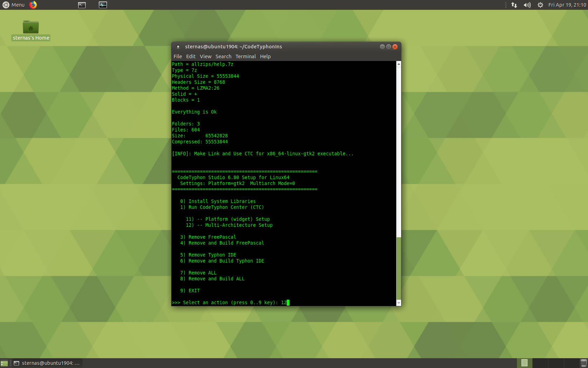Image resolution: width=588 pixels, height=368 pixels.
Task: Click '3) Remove FreePascal' line
Action: (x=208, y=237)
